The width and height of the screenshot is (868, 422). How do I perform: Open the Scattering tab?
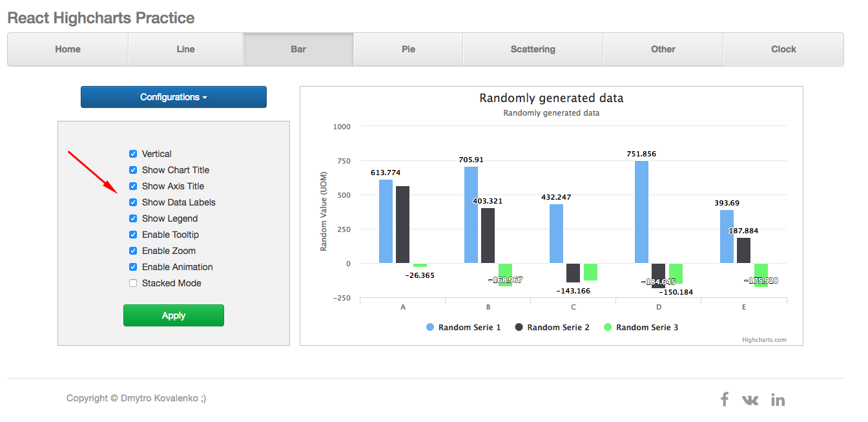[532, 49]
